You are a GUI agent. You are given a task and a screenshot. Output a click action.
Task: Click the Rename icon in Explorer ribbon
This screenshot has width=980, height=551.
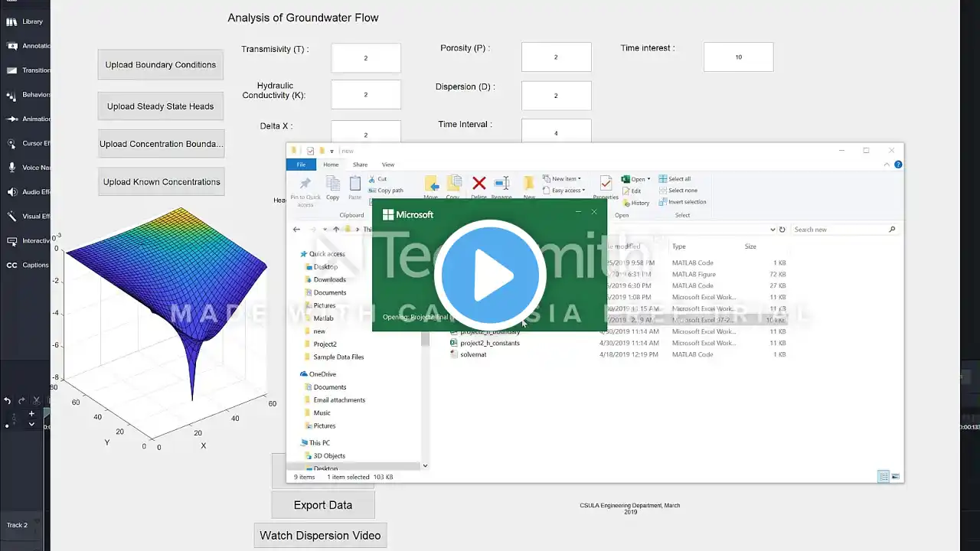[x=501, y=183]
